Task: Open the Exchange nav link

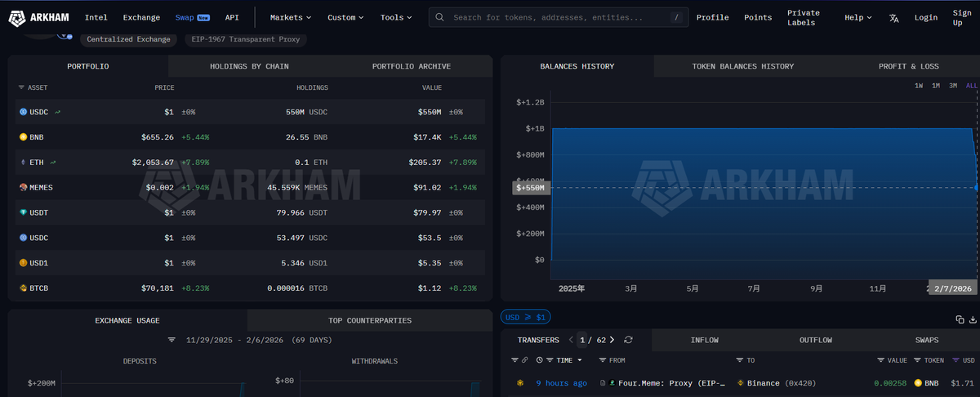Action: (141, 17)
